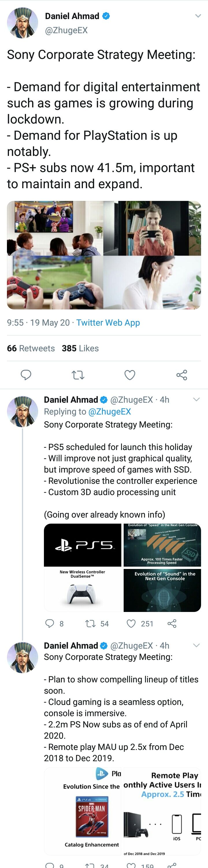Viewport: 208px width, 868px height.
Task: Open Daniel Ahmad's avatar on the top tweet
Action: click(x=22, y=23)
